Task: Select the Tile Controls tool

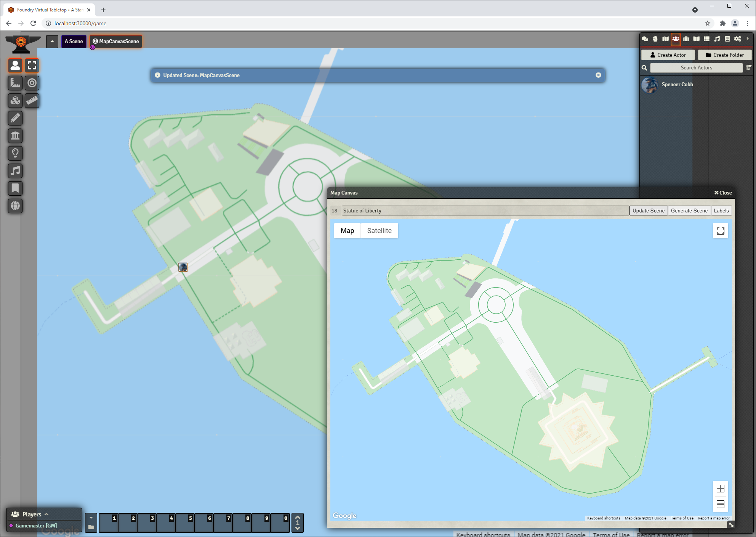Action: (x=15, y=101)
